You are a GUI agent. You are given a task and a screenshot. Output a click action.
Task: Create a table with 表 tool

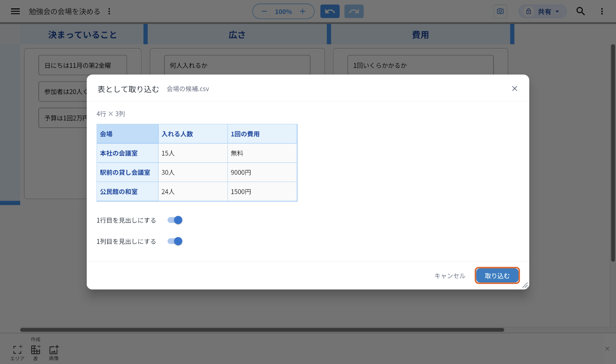tap(35, 352)
